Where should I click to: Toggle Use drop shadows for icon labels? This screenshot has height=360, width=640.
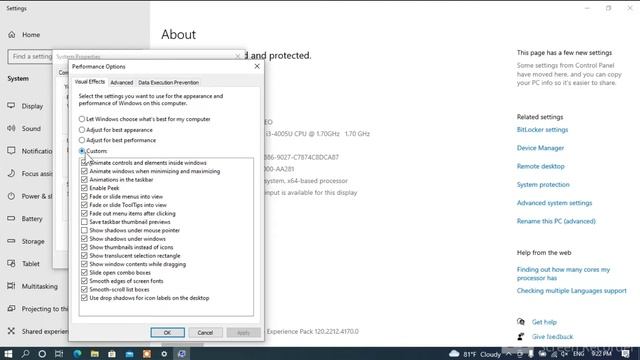click(x=84, y=298)
